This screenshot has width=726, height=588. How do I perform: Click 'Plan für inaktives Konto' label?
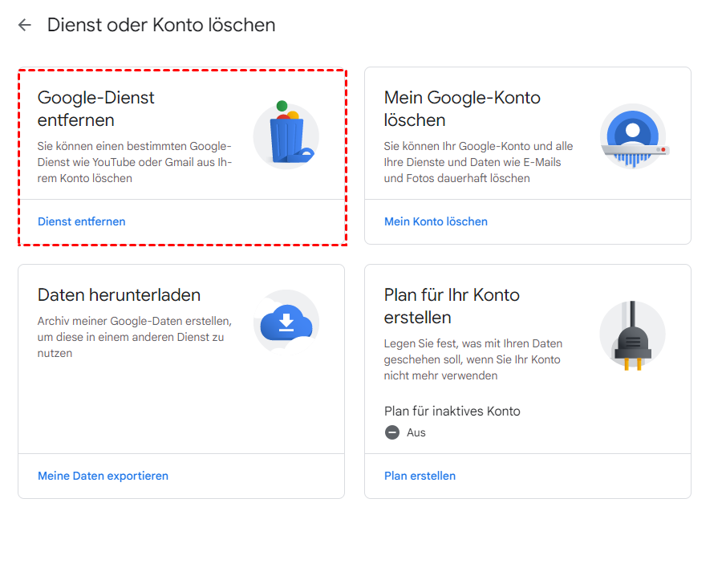click(x=452, y=412)
